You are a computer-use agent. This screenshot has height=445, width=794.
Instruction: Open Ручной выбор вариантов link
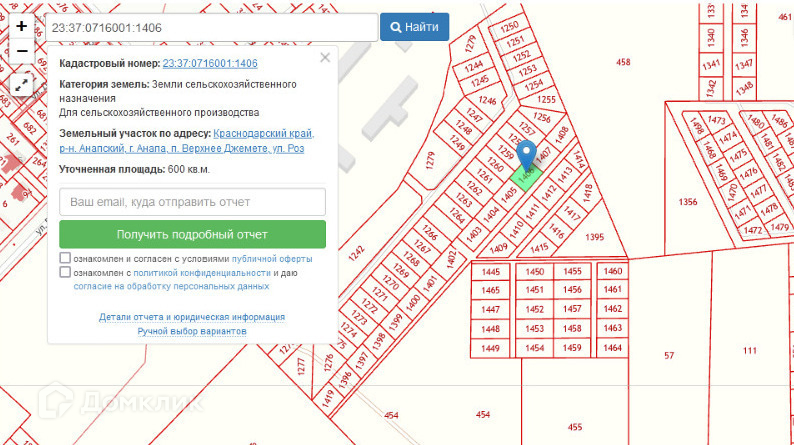tap(192, 331)
